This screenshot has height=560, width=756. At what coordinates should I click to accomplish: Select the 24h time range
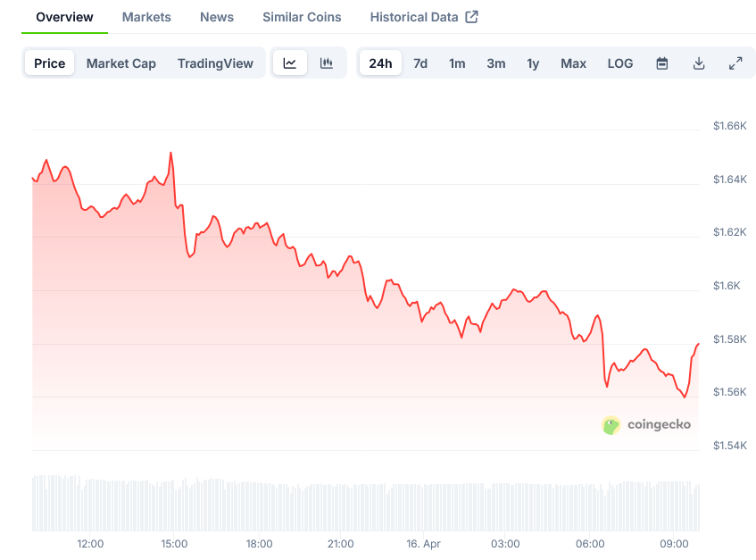[380, 63]
